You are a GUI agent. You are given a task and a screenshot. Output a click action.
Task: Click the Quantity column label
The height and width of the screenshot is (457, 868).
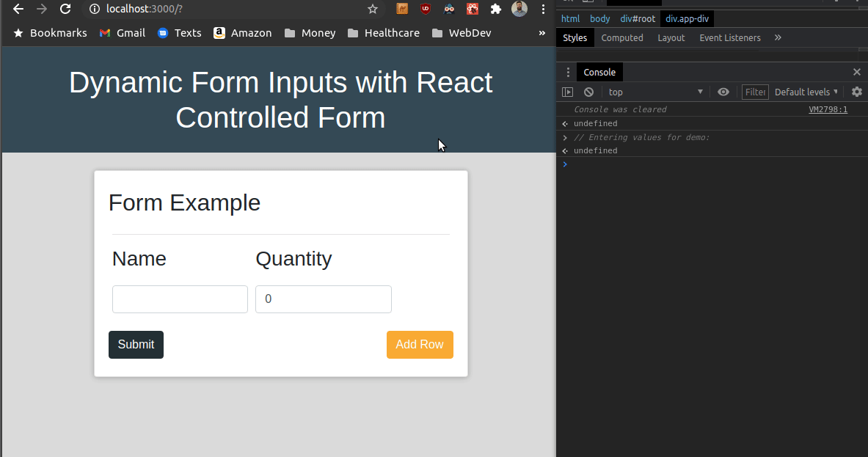tap(293, 259)
